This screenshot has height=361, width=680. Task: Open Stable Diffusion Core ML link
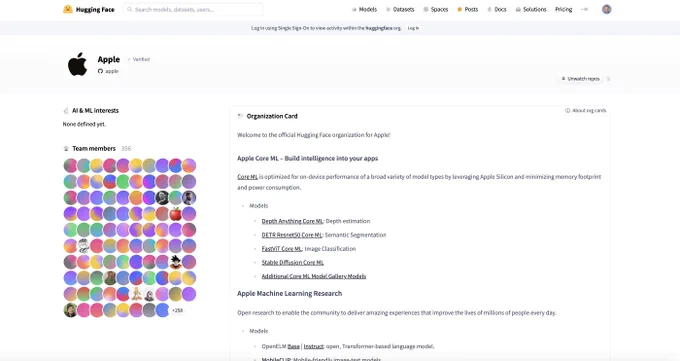293,263
